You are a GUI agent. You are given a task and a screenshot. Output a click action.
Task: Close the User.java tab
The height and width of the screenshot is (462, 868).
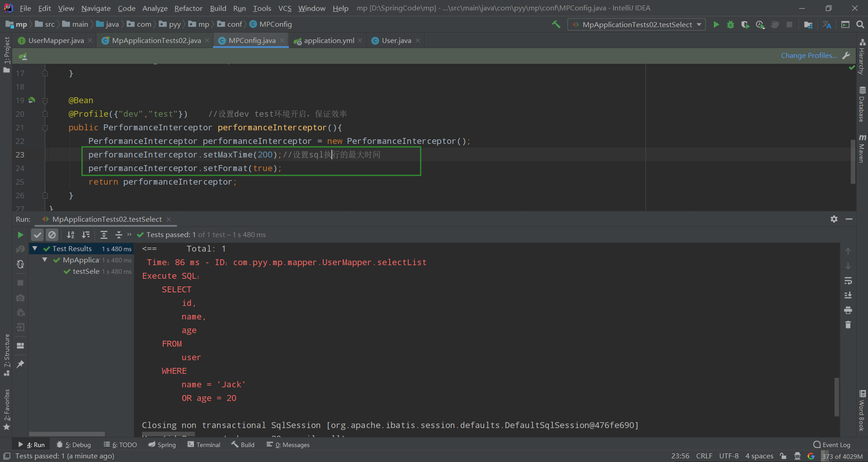coord(418,40)
